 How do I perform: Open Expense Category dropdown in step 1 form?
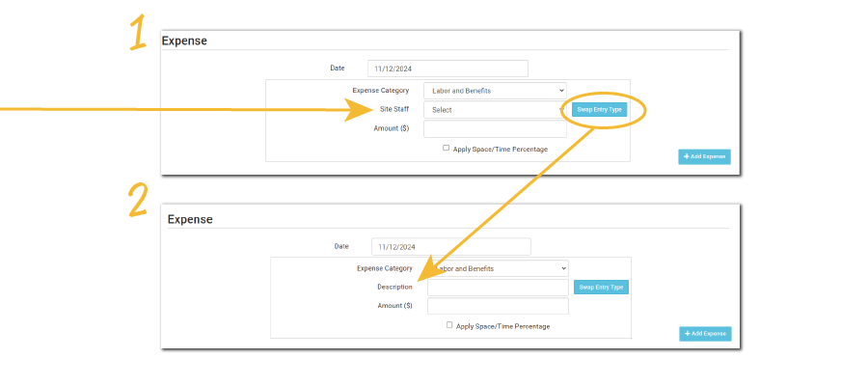495,91
